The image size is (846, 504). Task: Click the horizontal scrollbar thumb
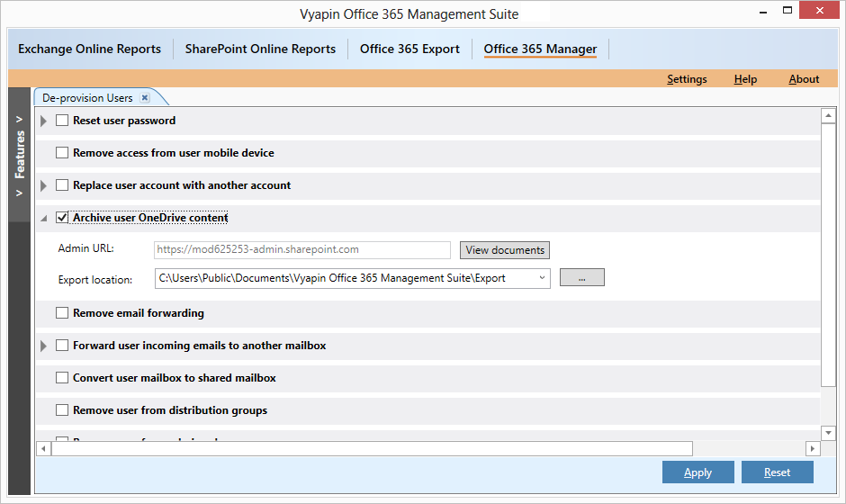[372, 448]
